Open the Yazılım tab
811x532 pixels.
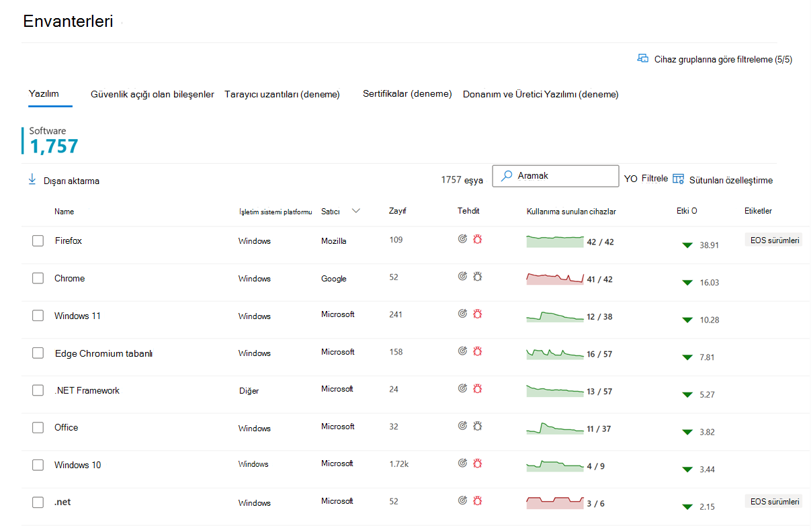pyautogui.click(x=44, y=93)
